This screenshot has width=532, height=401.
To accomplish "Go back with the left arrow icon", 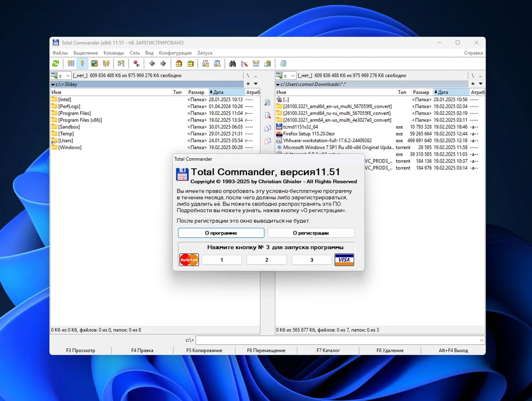I will pos(152,64).
